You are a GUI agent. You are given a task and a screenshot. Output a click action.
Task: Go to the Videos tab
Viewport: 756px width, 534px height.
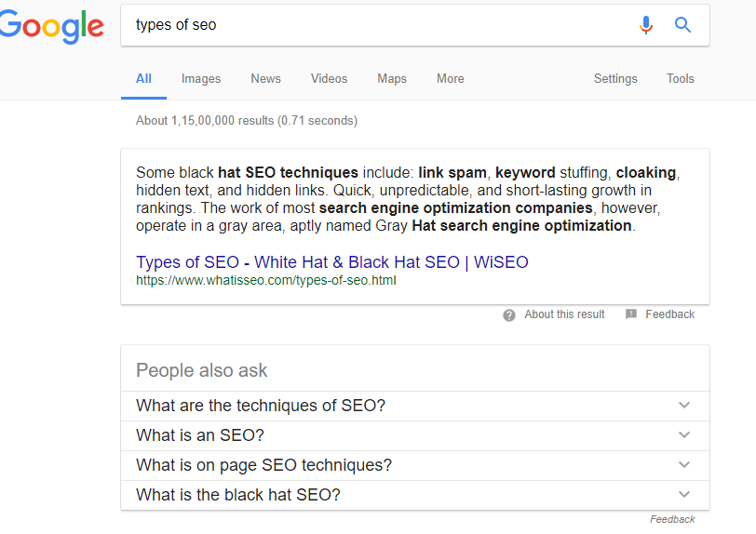click(x=329, y=78)
